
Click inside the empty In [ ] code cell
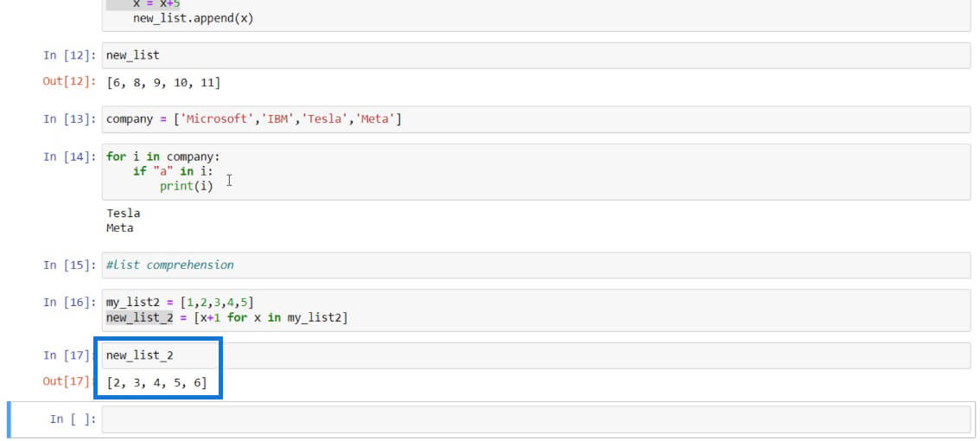(x=536, y=419)
